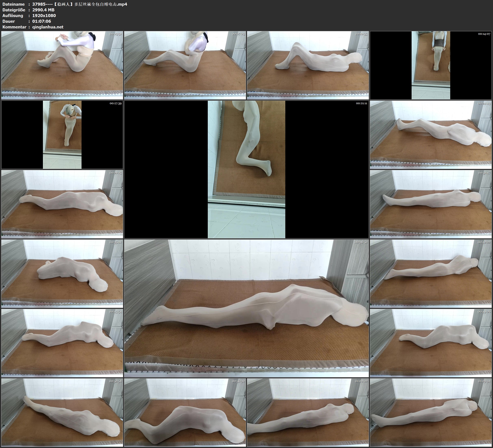Click the thumbnail timestamped 00:49:26
Viewport: 493px width, 448px height.
pyautogui.click(x=431, y=343)
